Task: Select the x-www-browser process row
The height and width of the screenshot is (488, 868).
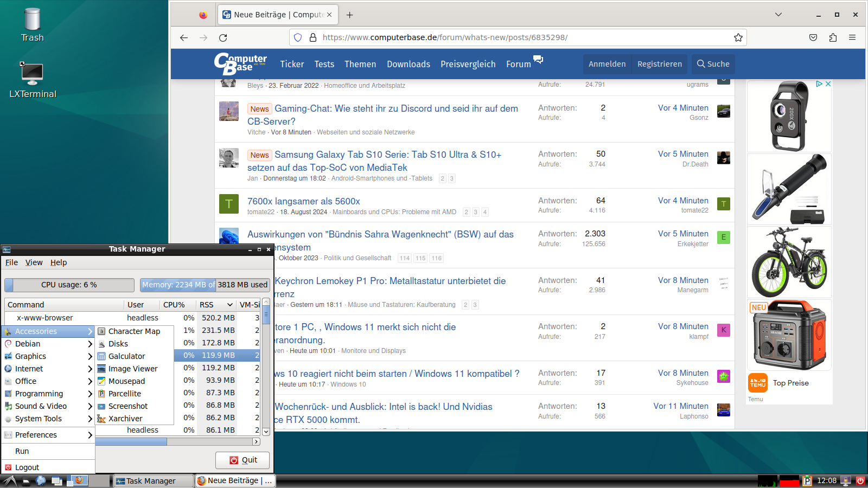Action: click(132, 318)
